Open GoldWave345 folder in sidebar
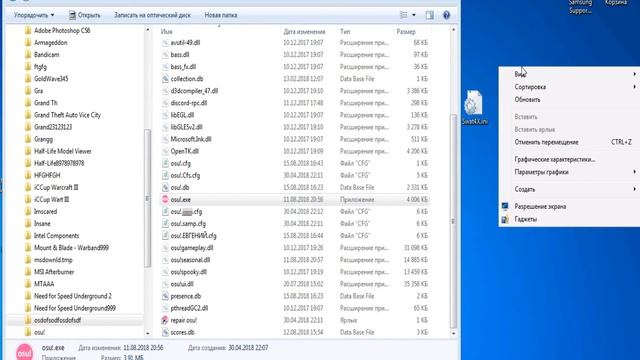Screen dimensions: 640x360 pos(51,79)
